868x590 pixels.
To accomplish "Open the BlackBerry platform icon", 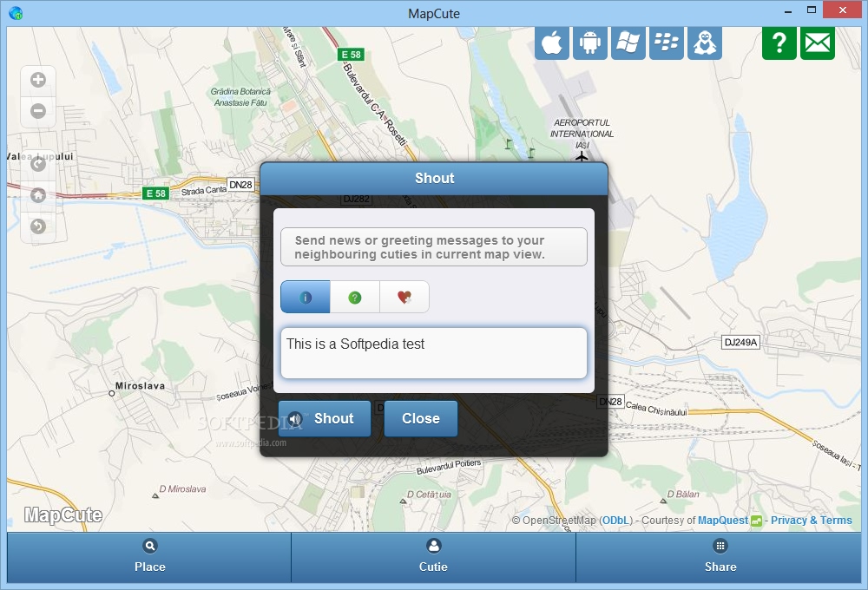I will [666, 43].
